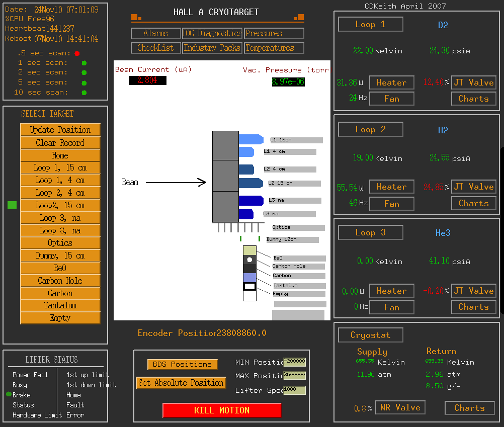
Task: Open Loop 2 JT Valve control
Action: (x=474, y=187)
